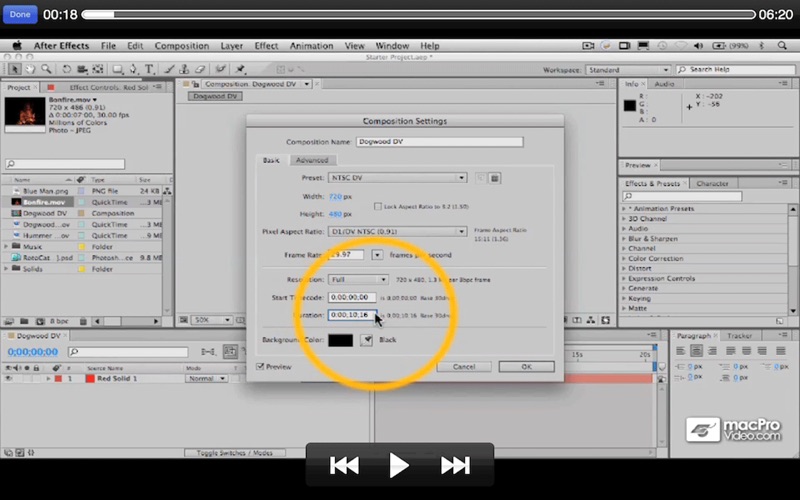The width and height of the screenshot is (800, 500).
Task: Click Done in video player
Action: (x=20, y=14)
